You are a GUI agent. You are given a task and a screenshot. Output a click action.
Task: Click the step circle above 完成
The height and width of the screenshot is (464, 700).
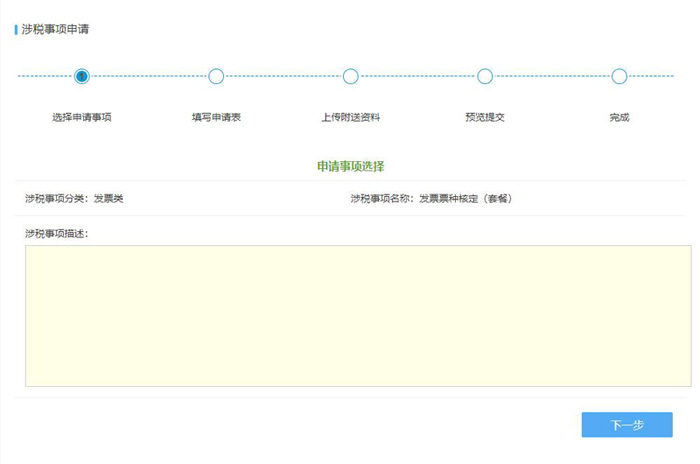click(619, 76)
